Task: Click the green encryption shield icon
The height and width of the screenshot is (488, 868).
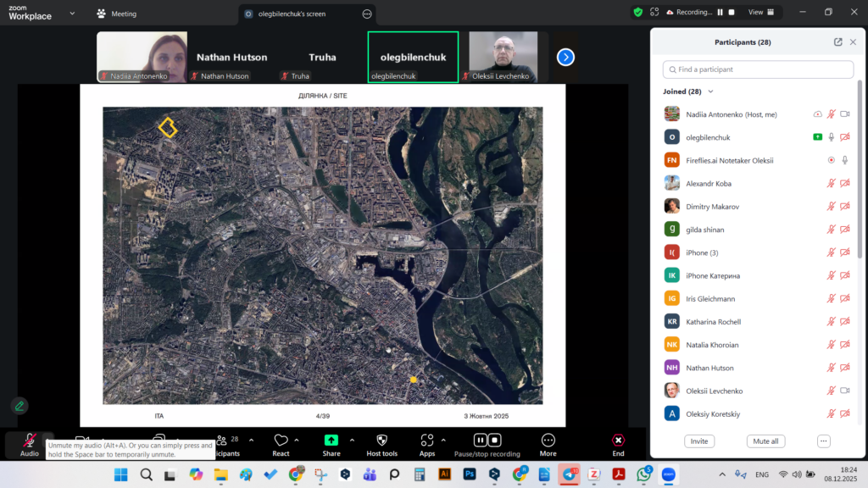Action: [637, 13]
